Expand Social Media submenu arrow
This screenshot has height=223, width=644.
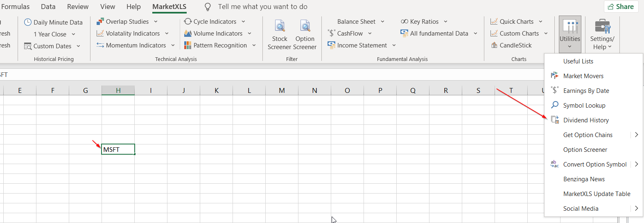[637, 208]
